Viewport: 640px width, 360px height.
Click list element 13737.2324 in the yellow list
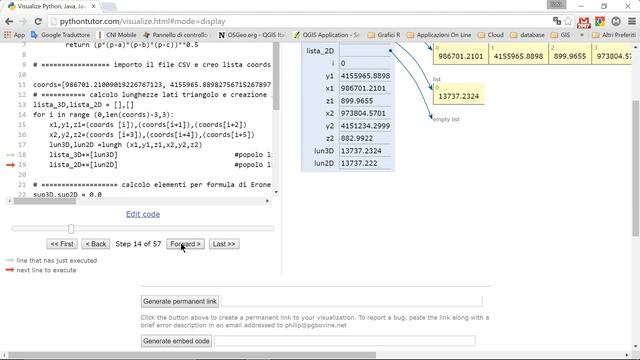pyautogui.click(x=459, y=96)
